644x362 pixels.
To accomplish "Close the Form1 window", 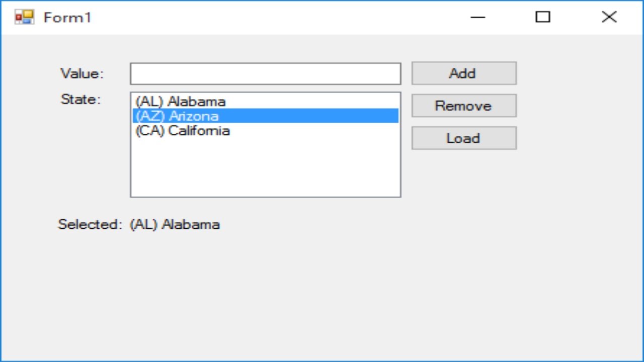I will pyautogui.click(x=609, y=18).
